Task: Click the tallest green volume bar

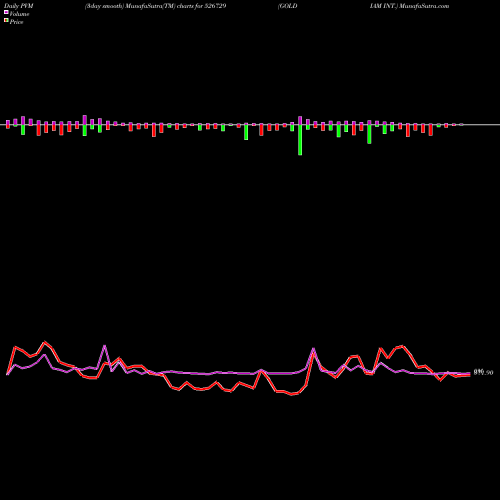Action: click(x=300, y=140)
